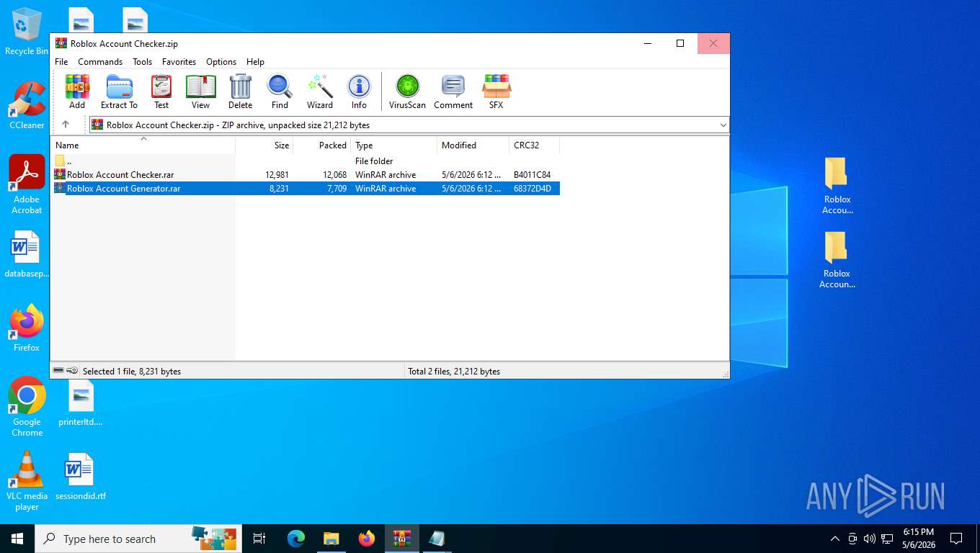Viewport: 980px width, 553px height.
Task: Select the sessiondid.rtf desktop file
Action: pyautogui.click(x=81, y=476)
